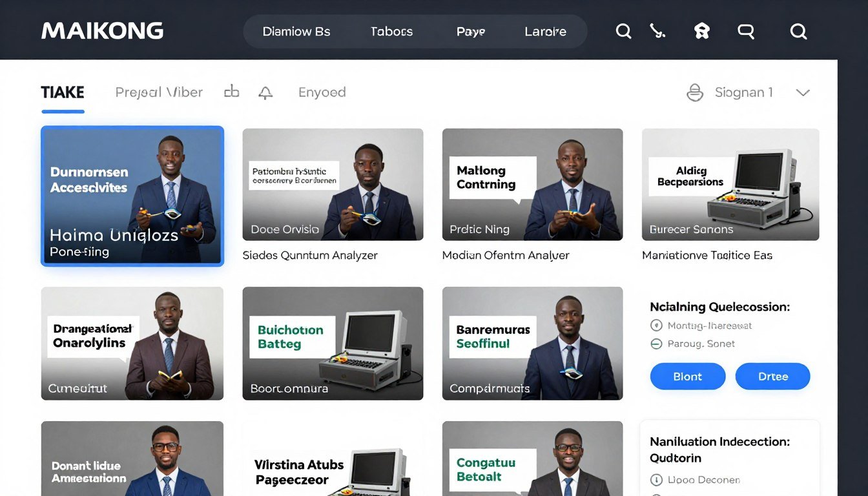Open the award badge icon in the navbar
This screenshot has width=868, height=496.
point(701,30)
